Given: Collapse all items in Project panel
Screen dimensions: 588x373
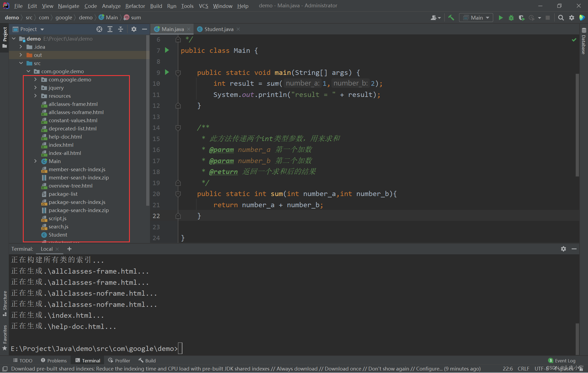Looking at the screenshot, I should coord(121,29).
